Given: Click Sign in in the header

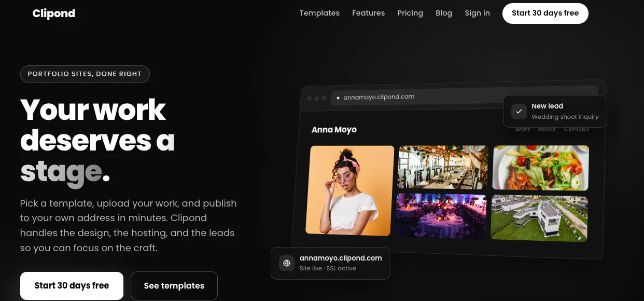Looking at the screenshot, I should pos(477,13).
